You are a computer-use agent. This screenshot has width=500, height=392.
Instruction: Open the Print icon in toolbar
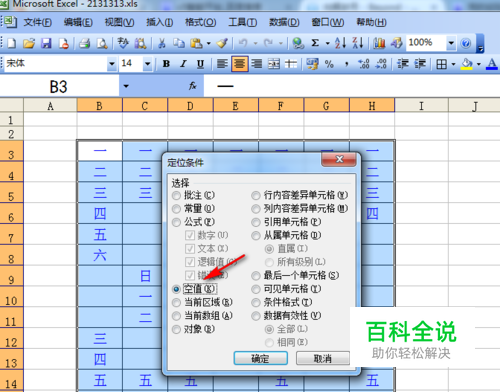(84, 43)
